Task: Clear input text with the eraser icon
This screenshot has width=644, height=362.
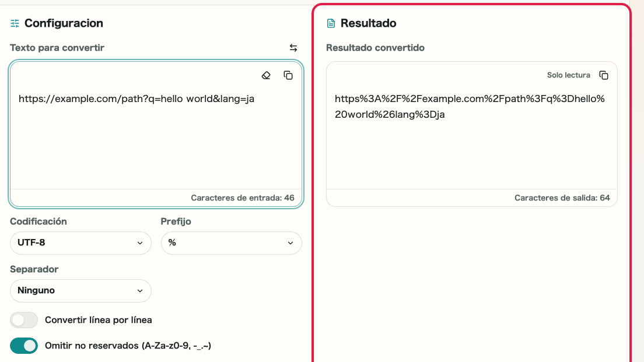Action: (x=266, y=76)
